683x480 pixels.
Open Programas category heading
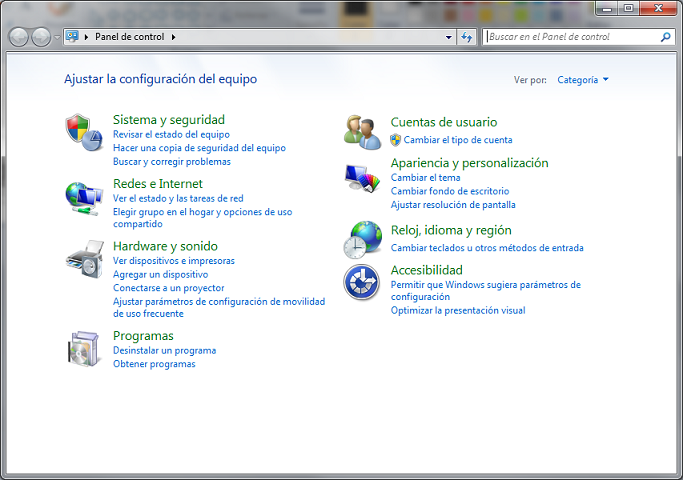[143, 336]
